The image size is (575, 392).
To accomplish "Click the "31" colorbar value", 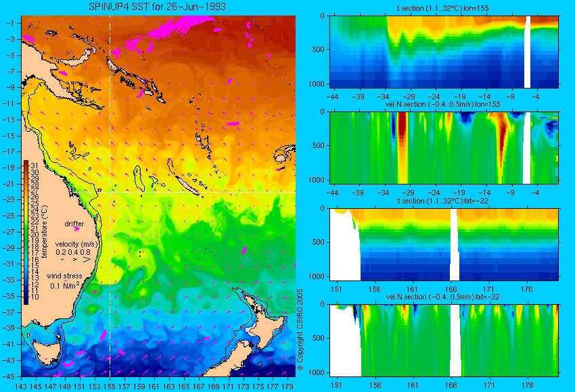I will click(34, 166).
